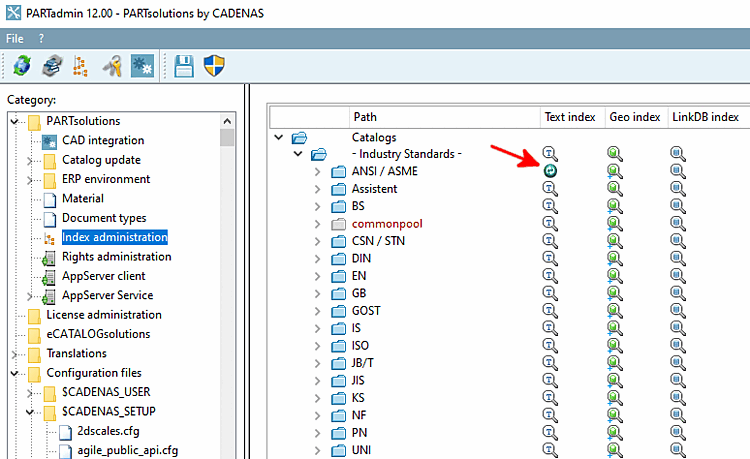Click Geo index icon for ANSI / ASME
This screenshot has height=459, width=750.
click(x=615, y=171)
